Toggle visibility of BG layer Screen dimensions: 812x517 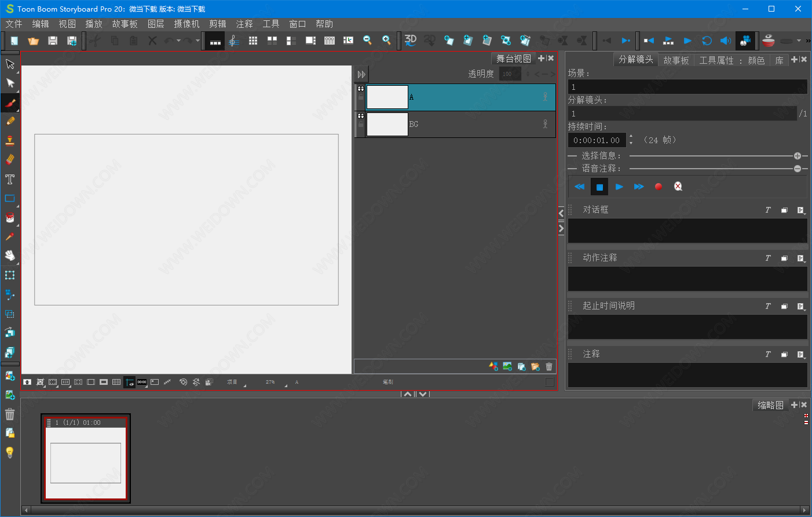tap(361, 116)
